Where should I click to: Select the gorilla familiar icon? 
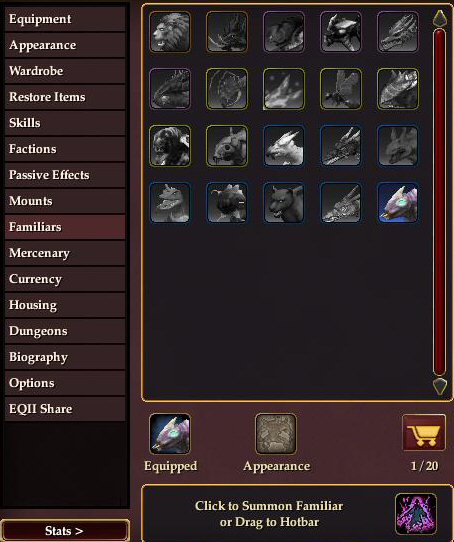point(170,146)
